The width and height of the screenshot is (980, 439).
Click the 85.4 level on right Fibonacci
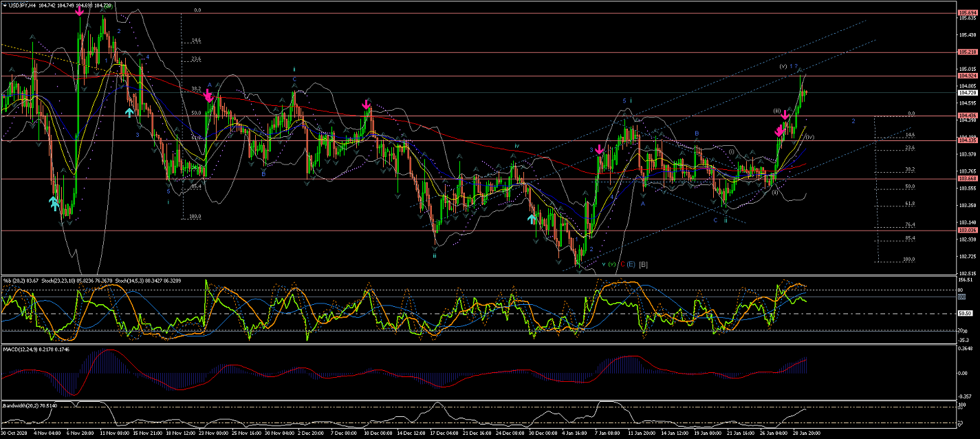910,238
